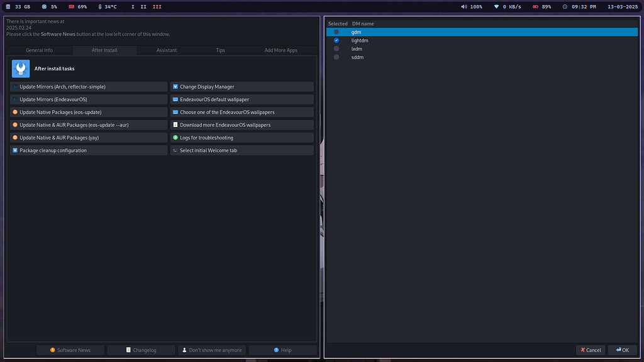
Task: Click the mirror icon on Update Mirrors (Arch)
Action: point(15,86)
